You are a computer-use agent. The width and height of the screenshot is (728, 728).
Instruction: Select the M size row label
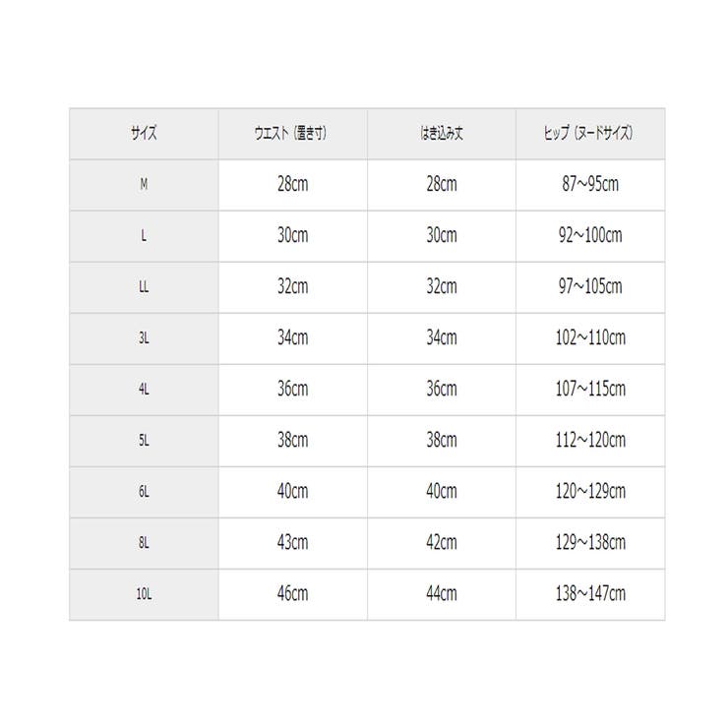point(144,185)
